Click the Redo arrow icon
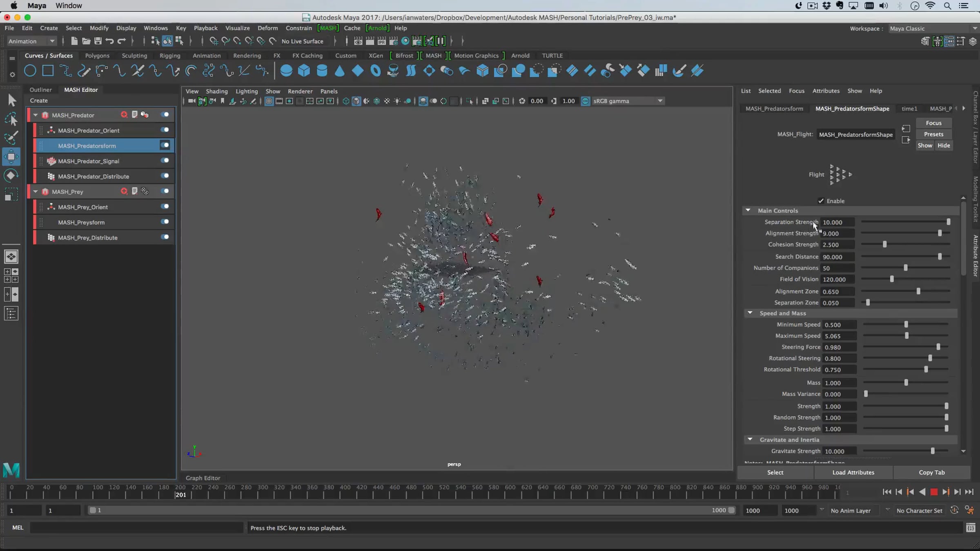The width and height of the screenshot is (980, 551). (122, 41)
